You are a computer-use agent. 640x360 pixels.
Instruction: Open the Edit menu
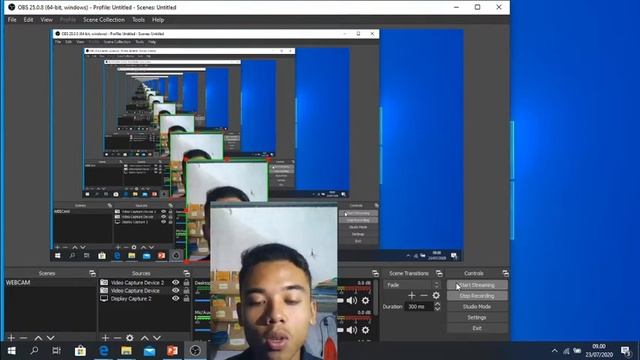[28, 20]
